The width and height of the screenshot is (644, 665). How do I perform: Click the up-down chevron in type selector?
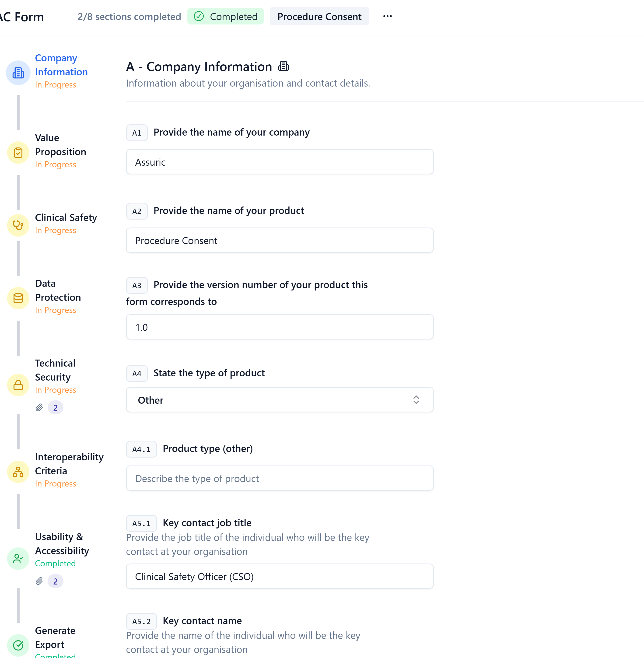(416, 400)
